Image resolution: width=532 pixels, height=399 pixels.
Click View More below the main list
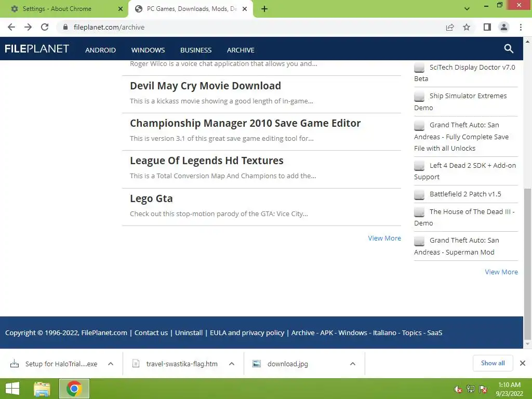384,238
